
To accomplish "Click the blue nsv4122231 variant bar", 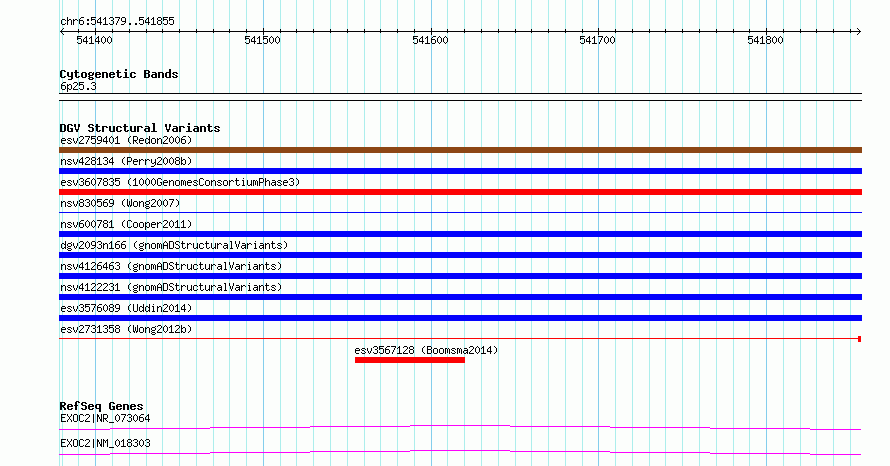I will (x=460, y=297).
